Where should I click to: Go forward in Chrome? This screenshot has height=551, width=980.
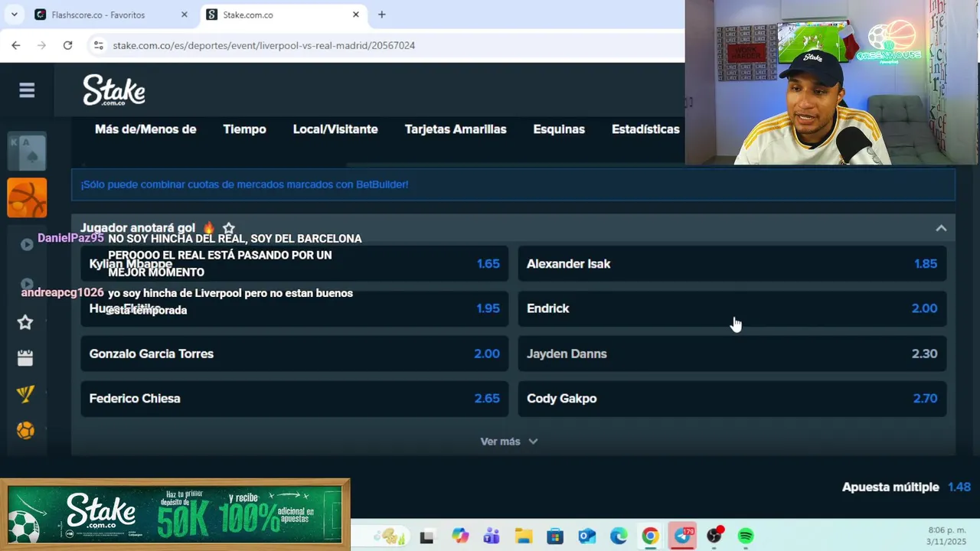(42, 45)
